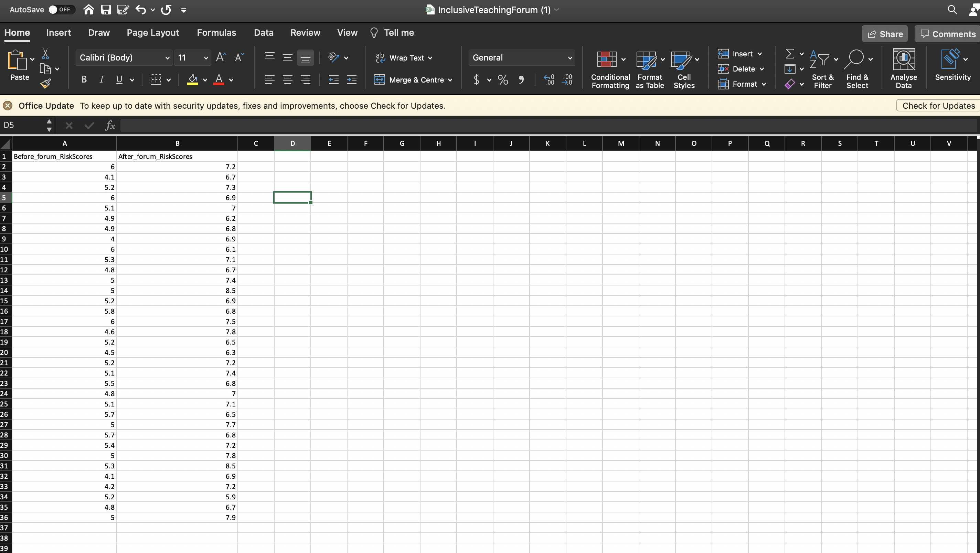Toggle Bold formatting
The image size is (980, 553).
[x=84, y=79]
